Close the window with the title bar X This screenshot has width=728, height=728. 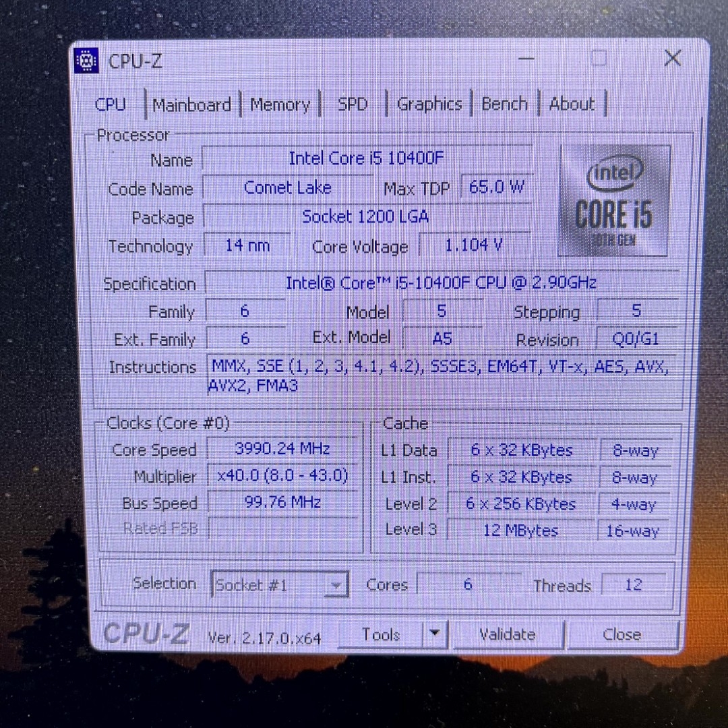point(672,59)
